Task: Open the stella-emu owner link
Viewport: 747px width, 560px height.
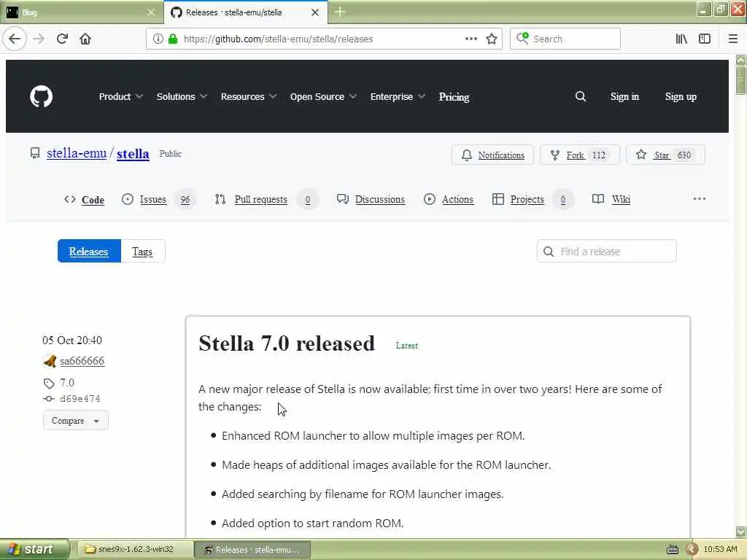Action: pos(77,153)
